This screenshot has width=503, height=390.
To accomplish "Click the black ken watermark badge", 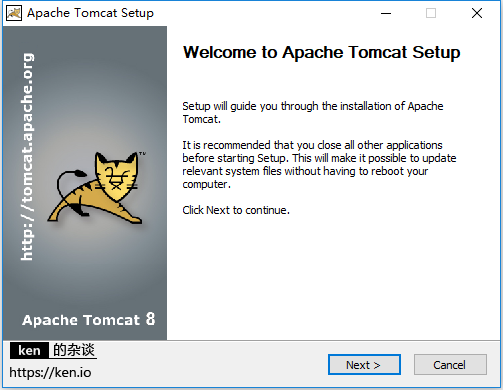I will click(29, 350).
